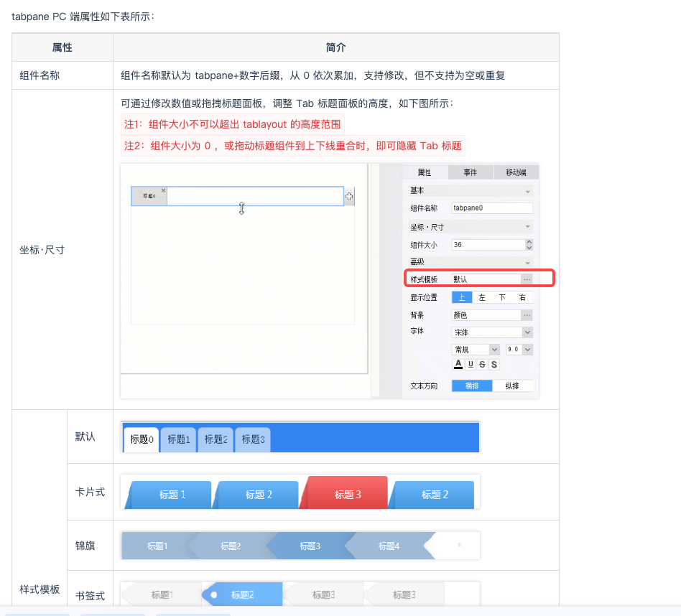Screen dimensions: 681x616
Task: Click 标题2 in the 默认 style sample
Action: (216, 439)
